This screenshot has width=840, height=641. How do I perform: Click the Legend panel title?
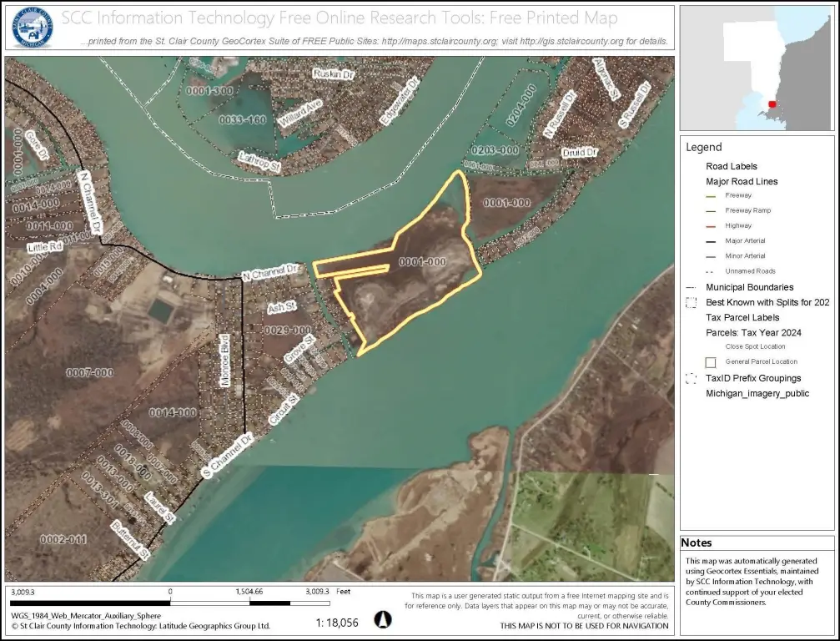pyautogui.click(x=703, y=147)
